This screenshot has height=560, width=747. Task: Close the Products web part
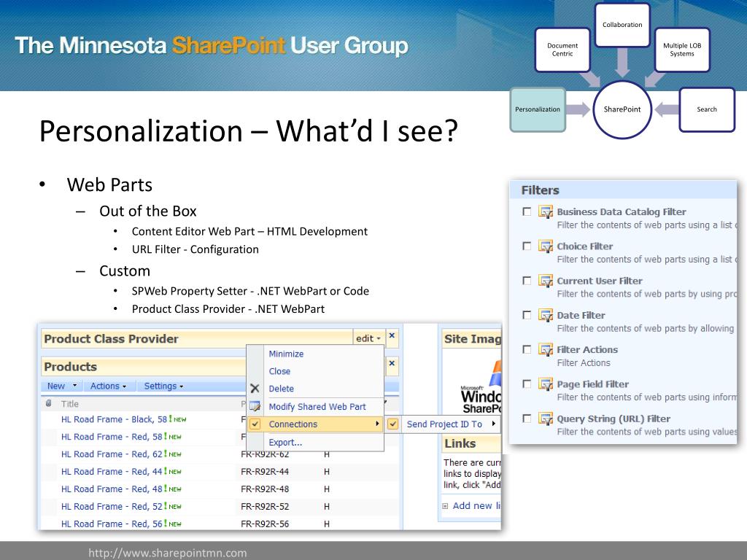pyautogui.click(x=392, y=363)
